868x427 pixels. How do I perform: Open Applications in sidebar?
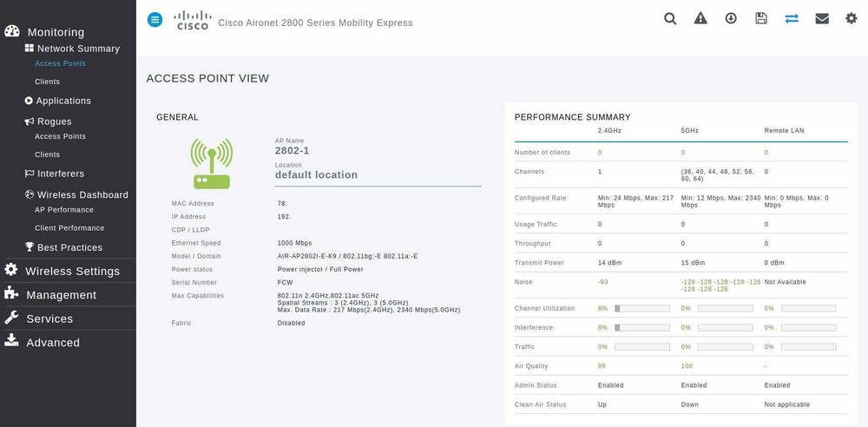click(63, 101)
